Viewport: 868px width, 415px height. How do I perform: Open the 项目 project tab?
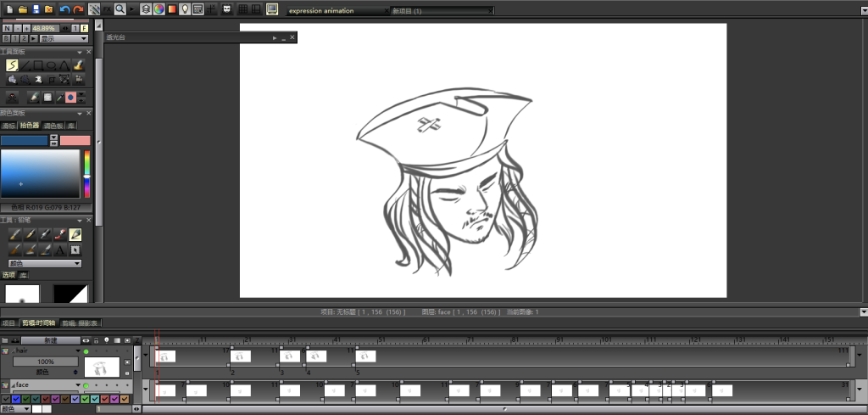pyautogui.click(x=8, y=322)
